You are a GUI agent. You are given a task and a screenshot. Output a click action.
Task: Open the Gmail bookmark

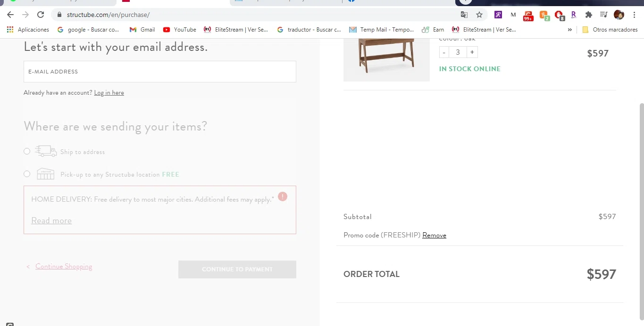pyautogui.click(x=142, y=30)
